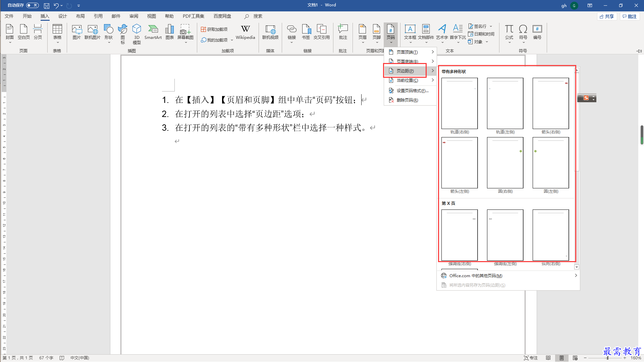The width and height of the screenshot is (644, 362).
Task: Save the document with the disk icon
Action: coord(47,6)
